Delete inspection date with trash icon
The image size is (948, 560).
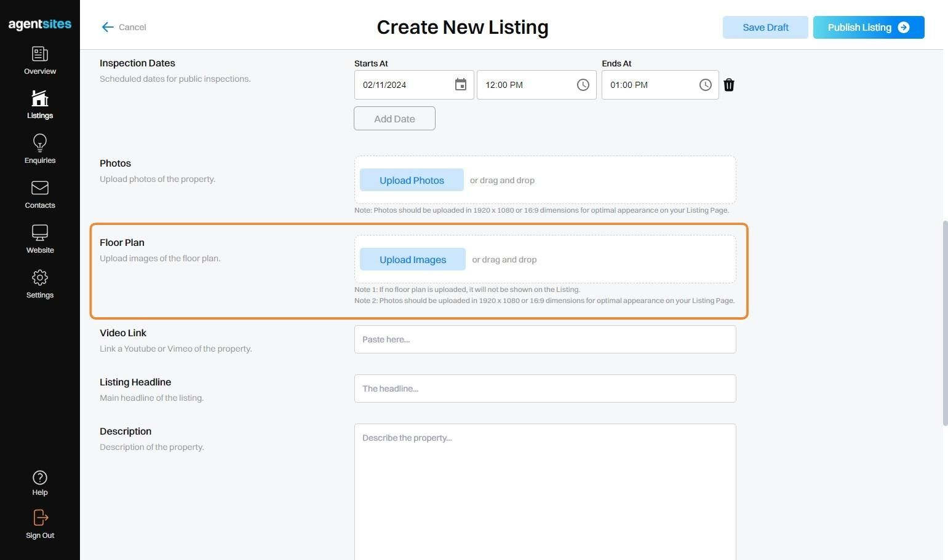[x=729, y=85]
